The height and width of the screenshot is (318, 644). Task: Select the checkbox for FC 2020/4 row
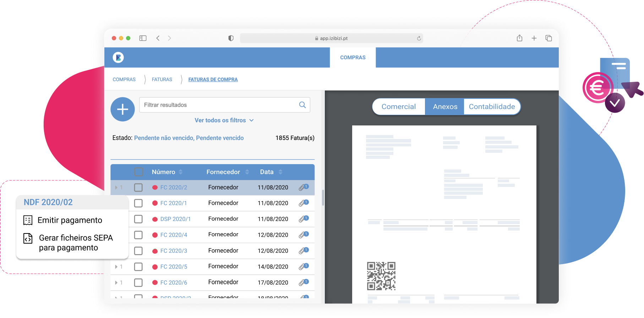coord(138,235)
